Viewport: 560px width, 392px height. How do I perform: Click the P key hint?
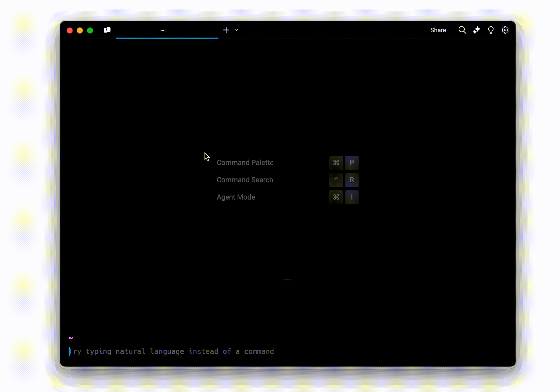tap(352, 163)
